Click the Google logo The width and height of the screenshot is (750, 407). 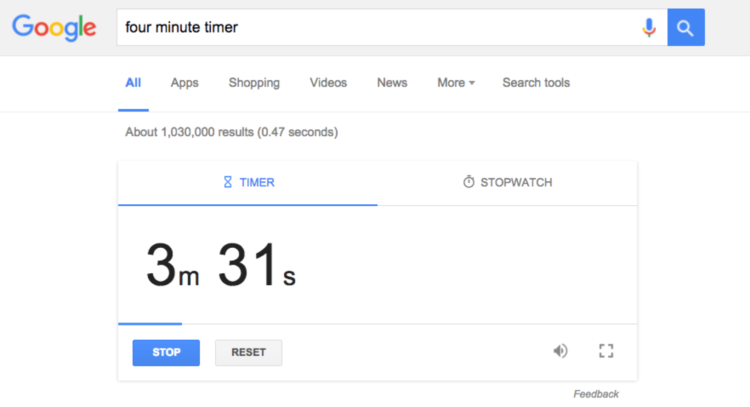coord(54,27)
